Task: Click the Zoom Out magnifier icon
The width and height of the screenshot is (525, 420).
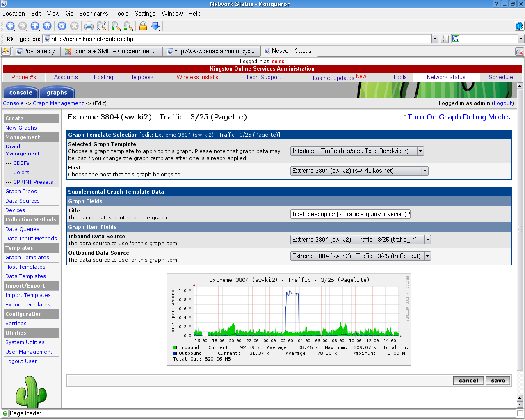Action: click(128, 26)
